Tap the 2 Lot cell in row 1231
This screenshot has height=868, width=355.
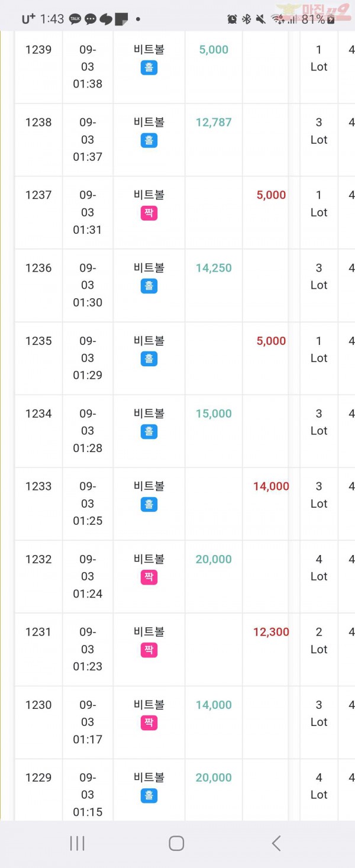(x=319, y=640)
